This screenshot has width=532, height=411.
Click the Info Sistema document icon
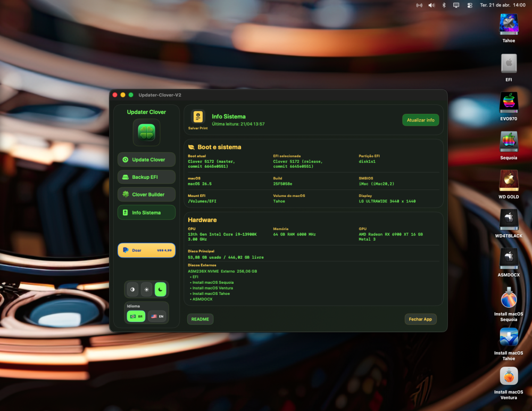pos(125,212)
